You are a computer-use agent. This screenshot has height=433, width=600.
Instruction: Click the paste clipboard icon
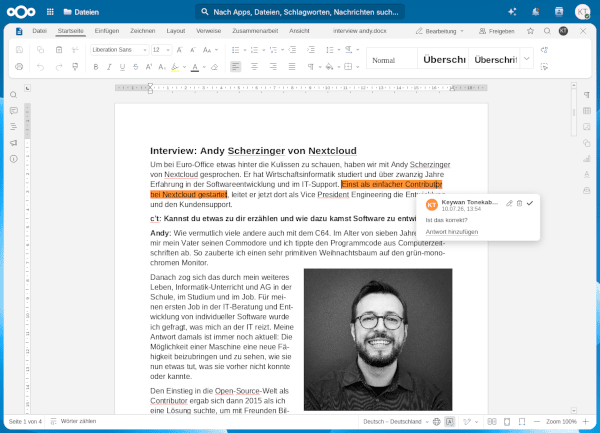coord(59,50)
